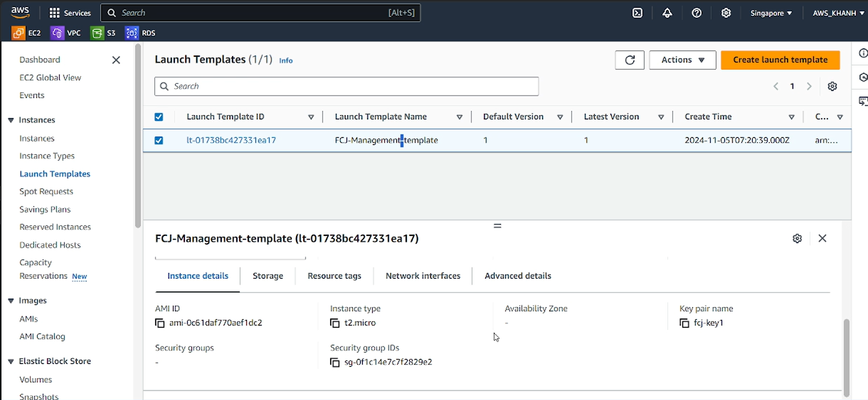Click the sidebar vertical scrollbar

138,136
